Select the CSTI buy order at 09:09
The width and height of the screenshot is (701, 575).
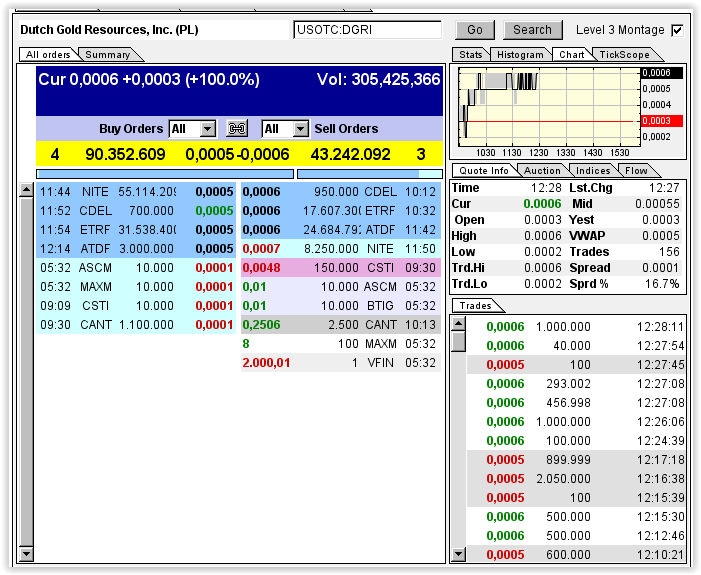[136, 306]
